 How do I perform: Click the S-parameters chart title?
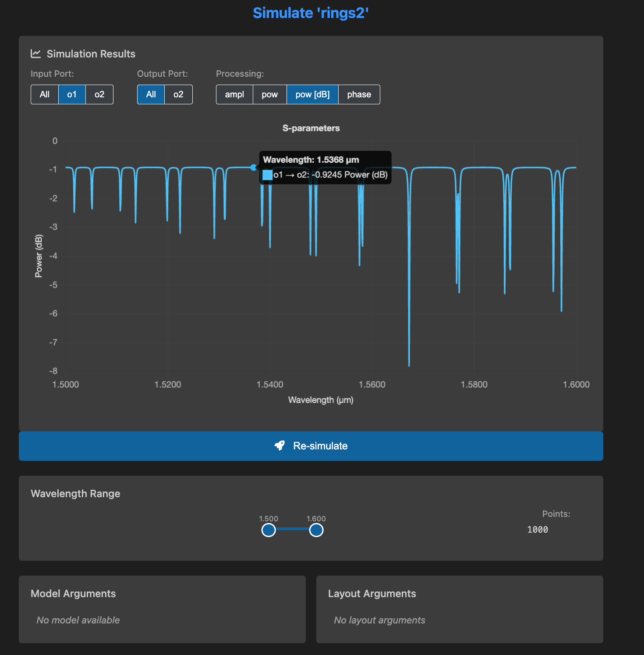[x=311, y=128]
